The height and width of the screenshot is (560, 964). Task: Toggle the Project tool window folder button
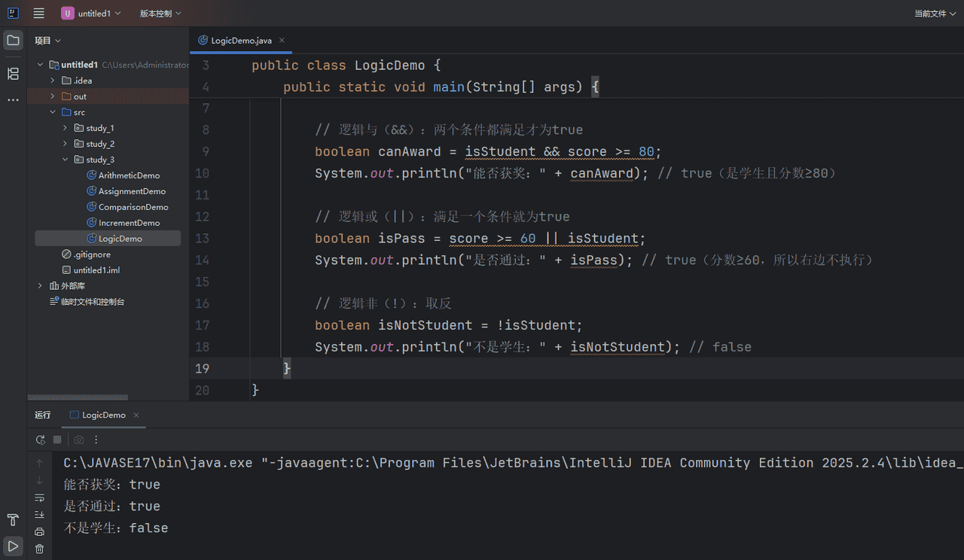(13, 40)
